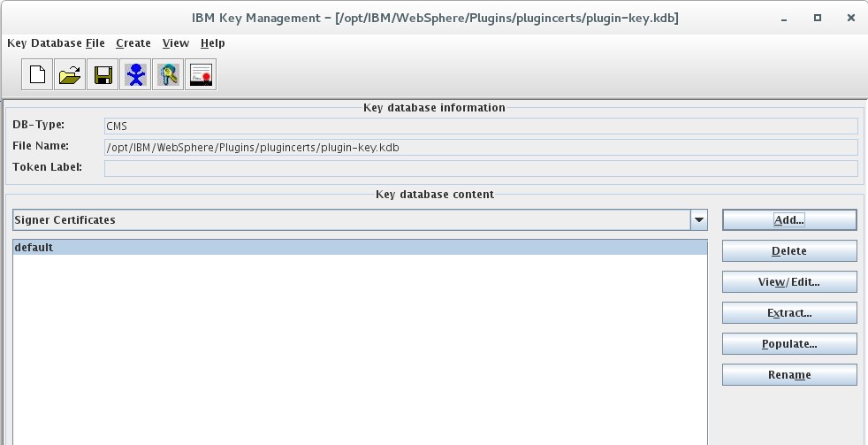Open the View menu

pos(176,43)
